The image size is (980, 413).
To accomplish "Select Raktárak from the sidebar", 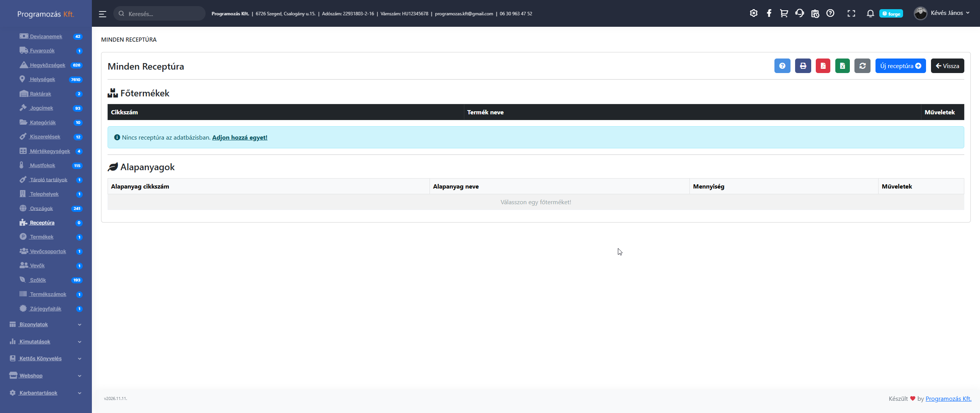I will coord(41,94).
